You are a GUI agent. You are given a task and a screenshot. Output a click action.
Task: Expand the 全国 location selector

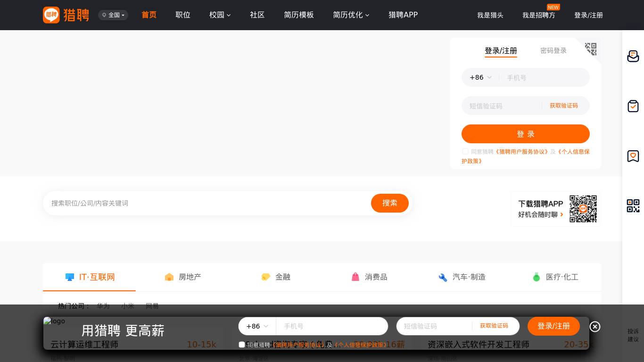pyautogui.click(x=113, y=15)
